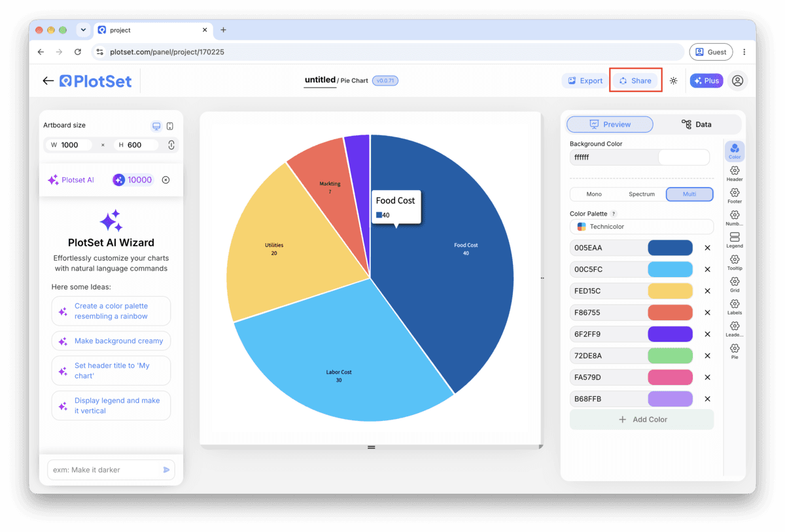Image resolution: width=785 pixels, height=532 pixels.
Task: Pick the "Set header title to 'My chart'" idea
Action: click(111, 371)
